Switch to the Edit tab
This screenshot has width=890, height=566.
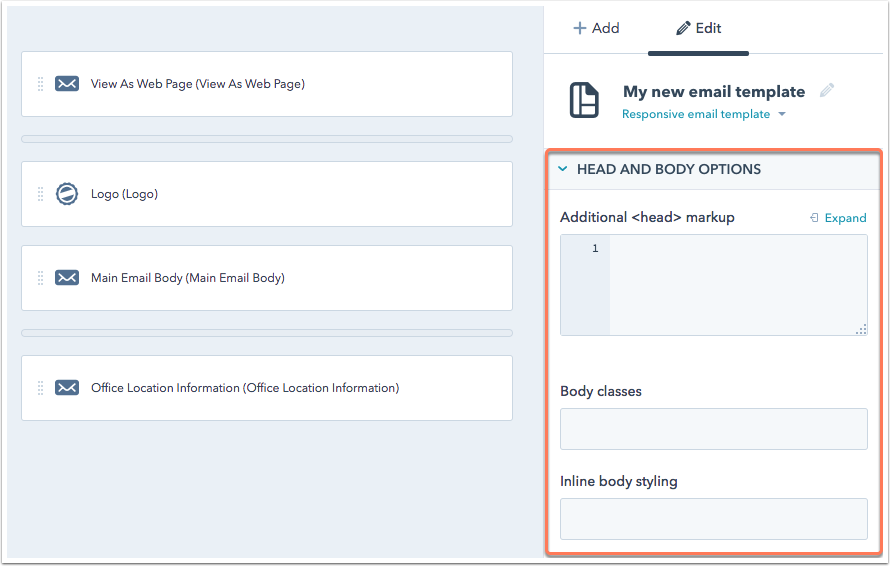pos(698,28)
